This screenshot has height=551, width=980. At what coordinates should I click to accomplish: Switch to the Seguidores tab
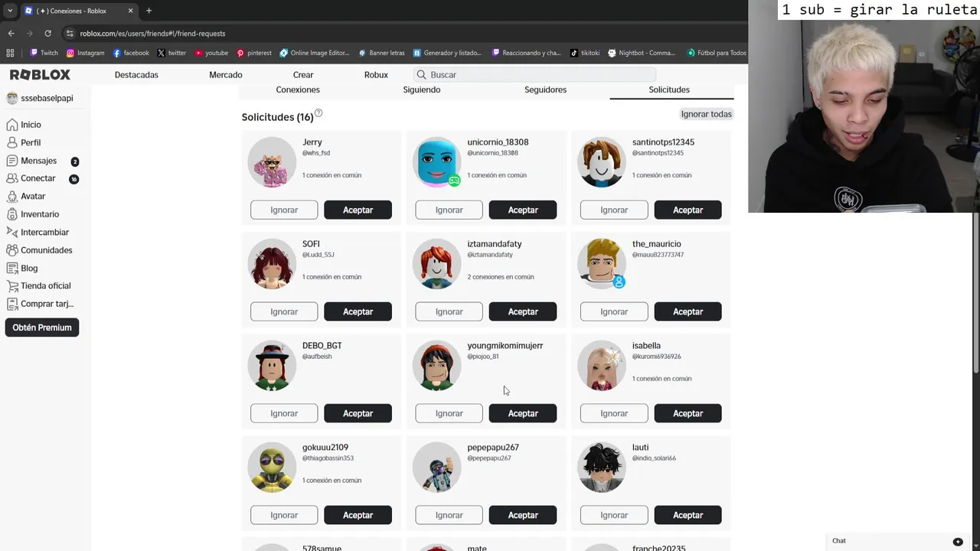[545, 90]
